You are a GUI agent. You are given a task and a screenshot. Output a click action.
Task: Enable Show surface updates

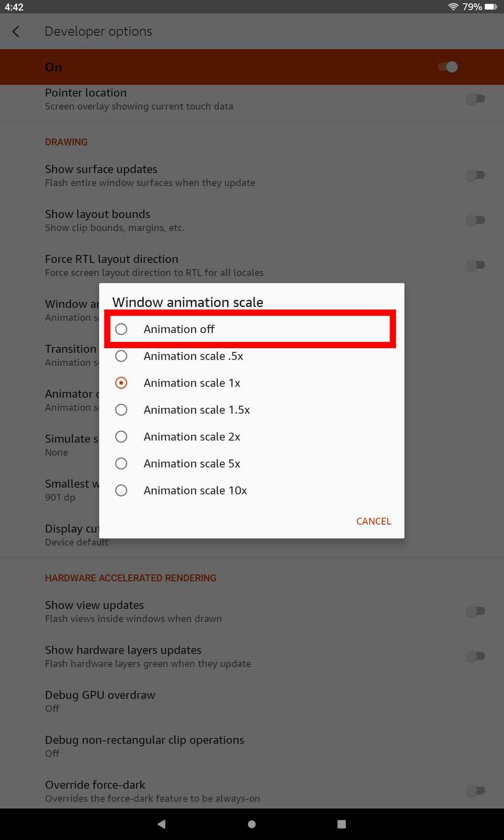475,175
